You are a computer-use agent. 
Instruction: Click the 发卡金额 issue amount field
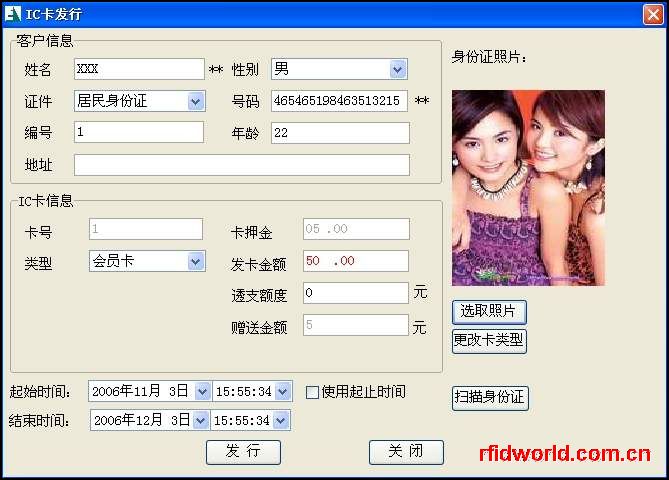pyautogui.click(x=356, y=261)
